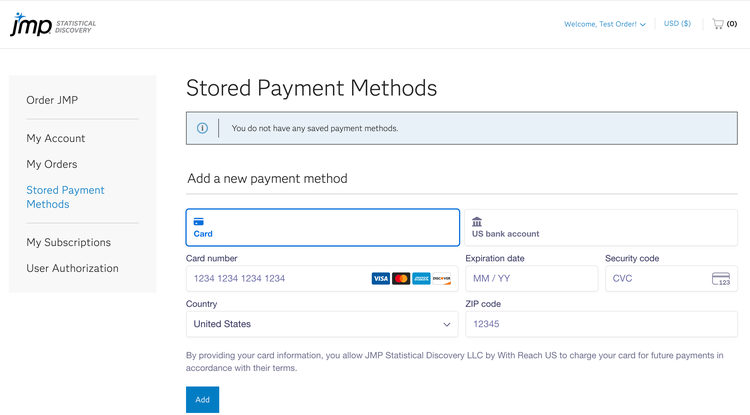Click the JMP Statistical Discovery logo

tap(53, 24)
